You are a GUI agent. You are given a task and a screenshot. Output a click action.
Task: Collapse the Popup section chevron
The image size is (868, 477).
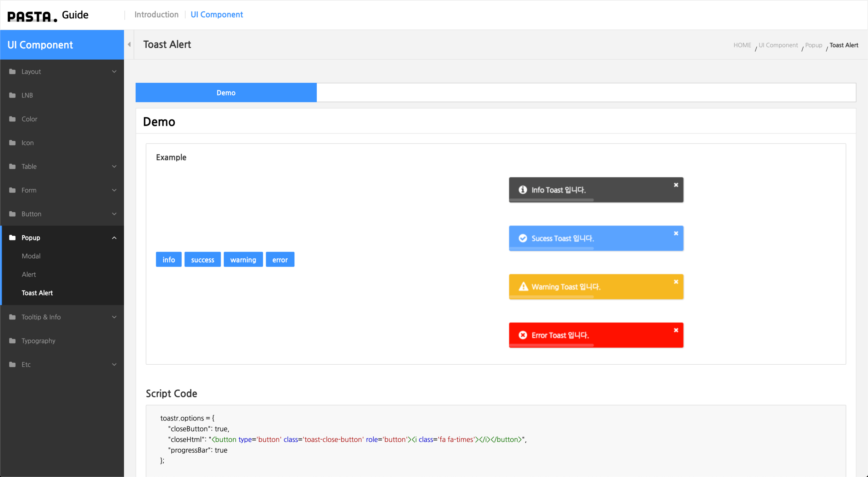click(x=114, y=238)
